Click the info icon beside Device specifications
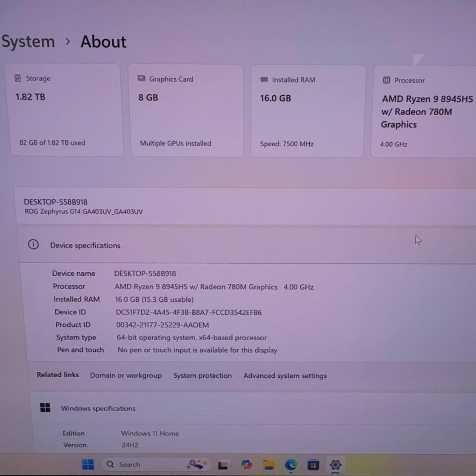Viewport: 476px width, 476px height. tap(33, 245)
